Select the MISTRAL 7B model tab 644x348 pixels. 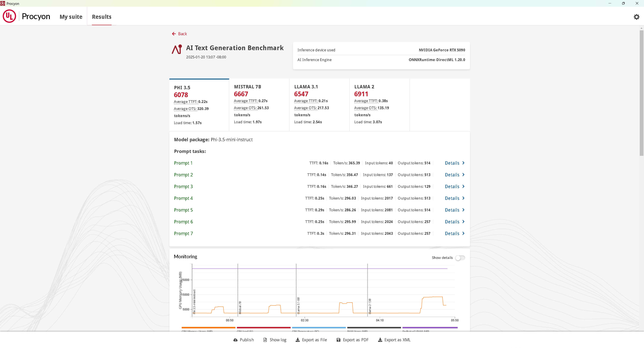[x=259, y=105]
